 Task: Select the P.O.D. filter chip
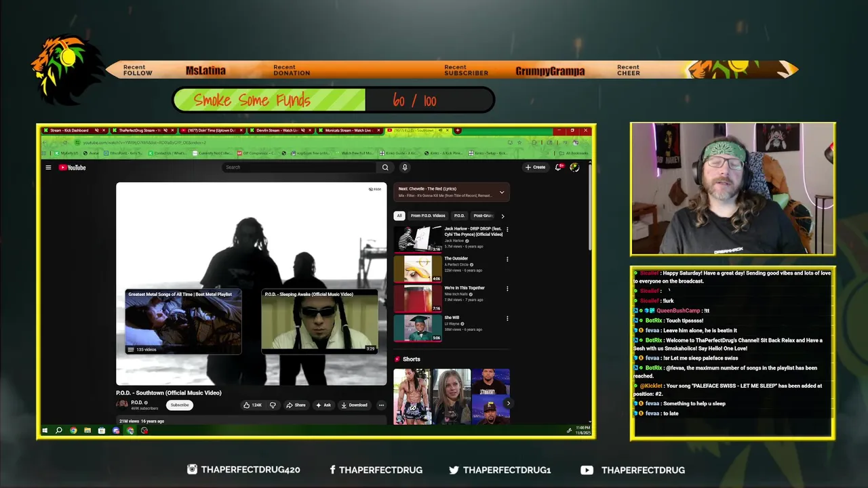click(459, 216)
